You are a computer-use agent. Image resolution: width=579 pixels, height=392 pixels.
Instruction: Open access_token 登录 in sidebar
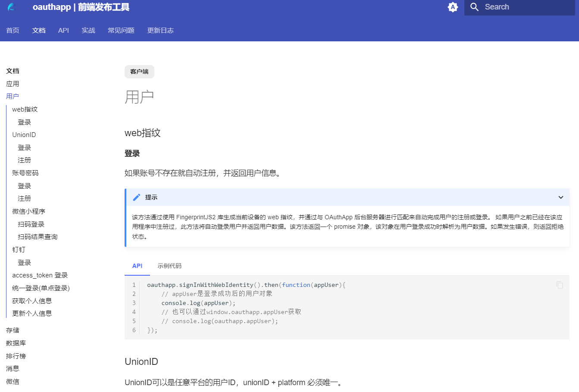[40, 275]
